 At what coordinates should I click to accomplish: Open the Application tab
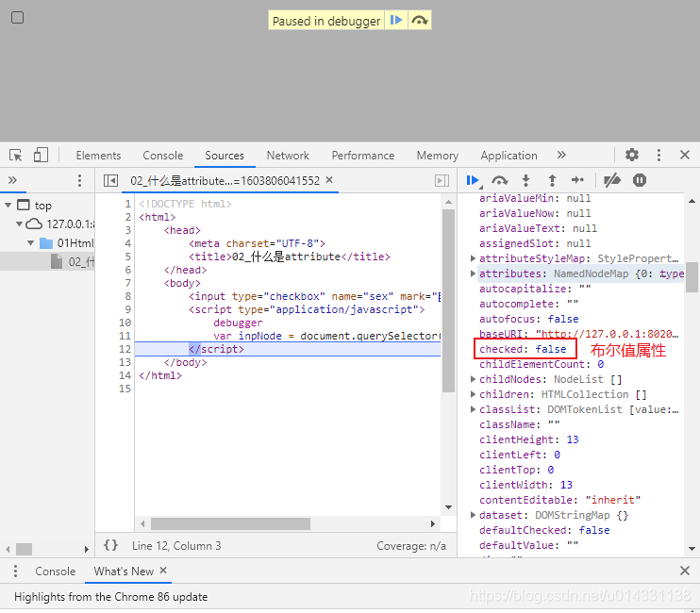508,156
